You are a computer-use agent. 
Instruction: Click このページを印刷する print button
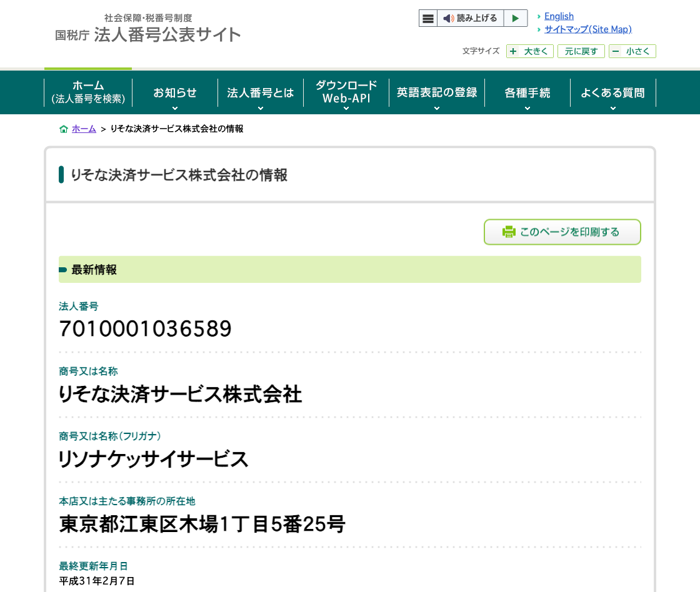click(x=562, y=232)
